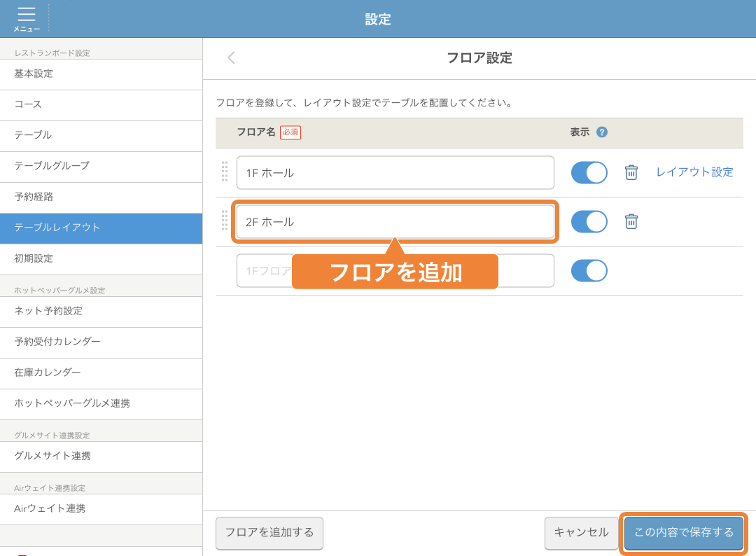Screen dimensions: 756x556
Task: Open 初期設定 in the sidebar
Action: point(101,259)
